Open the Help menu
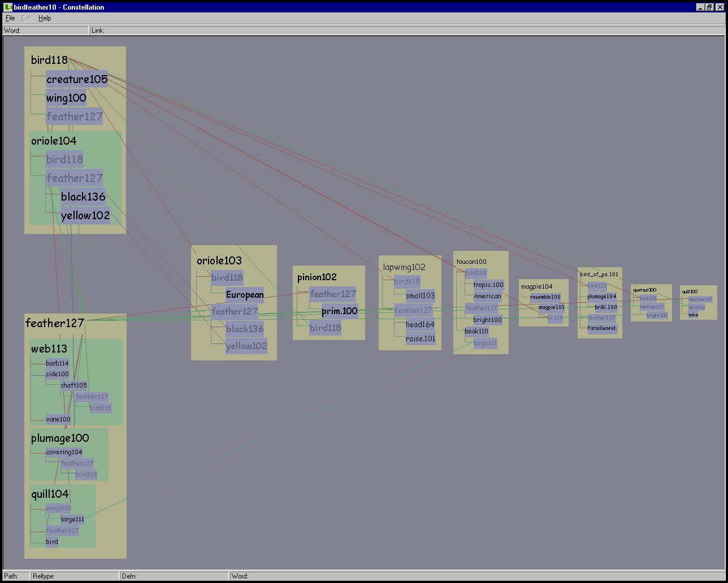The height and width of the screenshot is (583, 728). coord(45,18)
